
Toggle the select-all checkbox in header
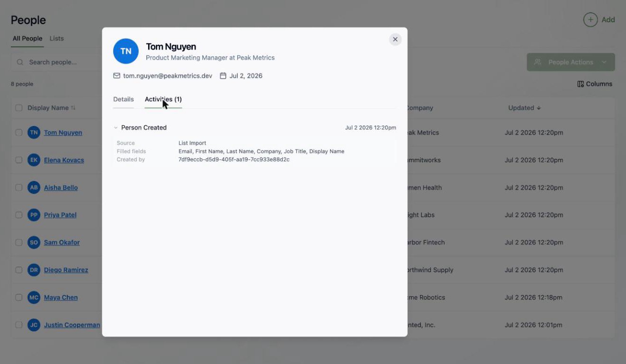[x=19, y=108]
